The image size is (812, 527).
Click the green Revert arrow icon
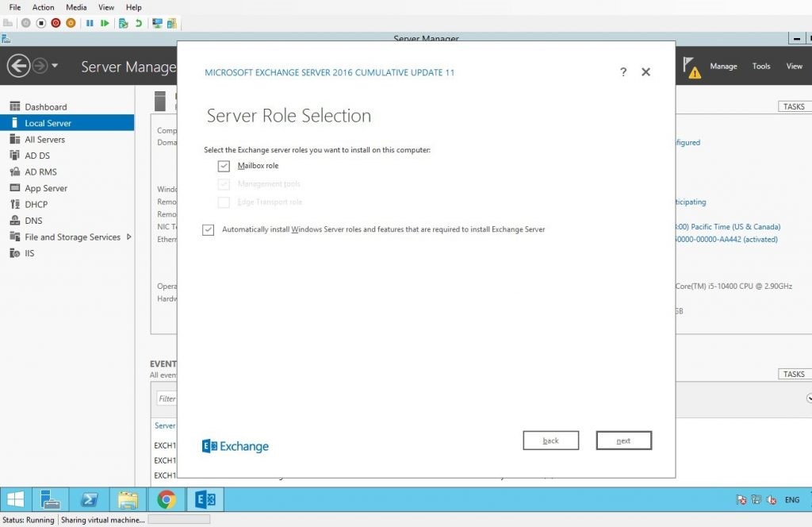pyautogui.click(x=138, y=23)
